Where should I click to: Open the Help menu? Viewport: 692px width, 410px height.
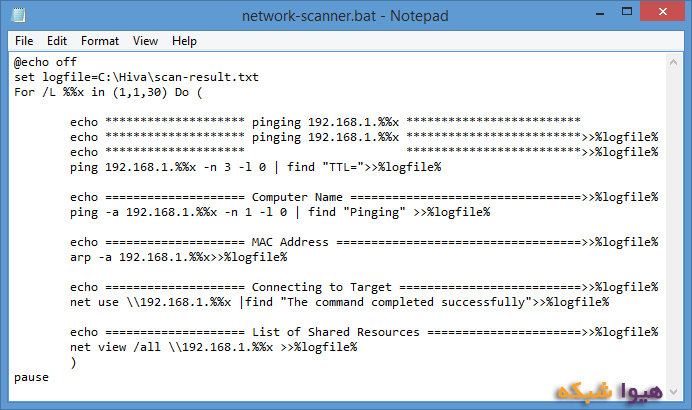(184, 41)
